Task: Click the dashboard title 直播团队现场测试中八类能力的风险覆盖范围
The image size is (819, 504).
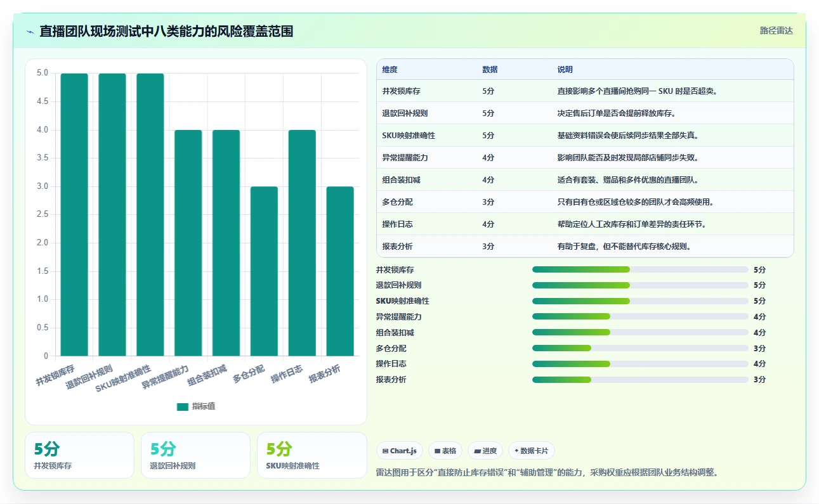Action: [x=166, y=31]
